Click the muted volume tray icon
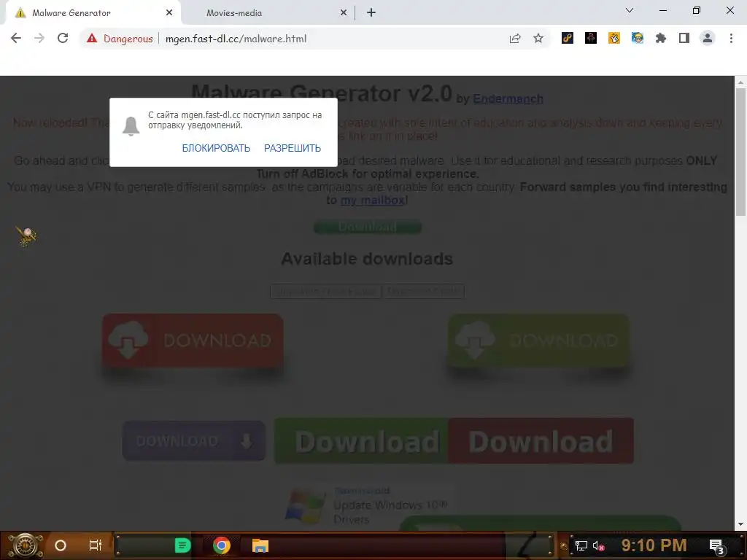This screenshot has width=747, height=560. coord(598,545)
